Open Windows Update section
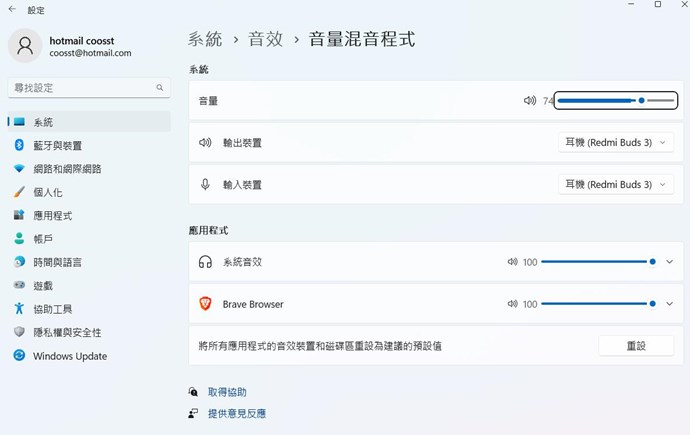Screen dimensions: 690x435 click(x=69, y=356)
